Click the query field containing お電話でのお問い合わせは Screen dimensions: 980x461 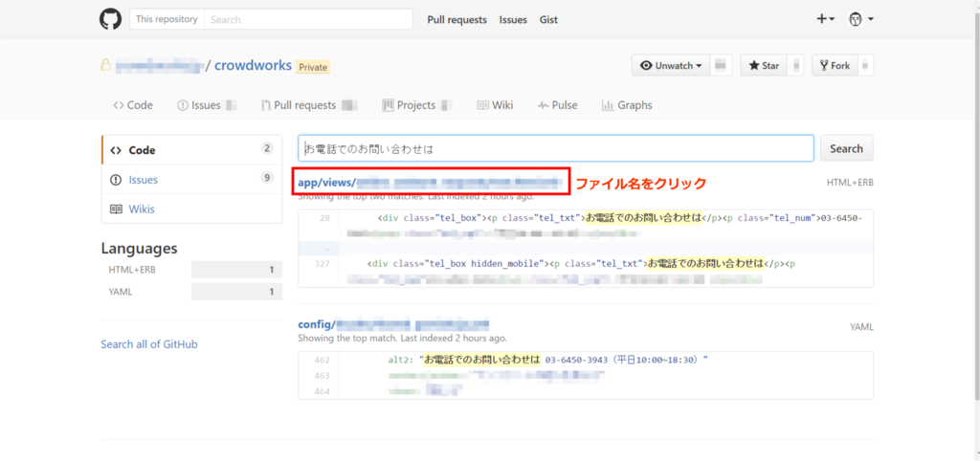(556, 148)
